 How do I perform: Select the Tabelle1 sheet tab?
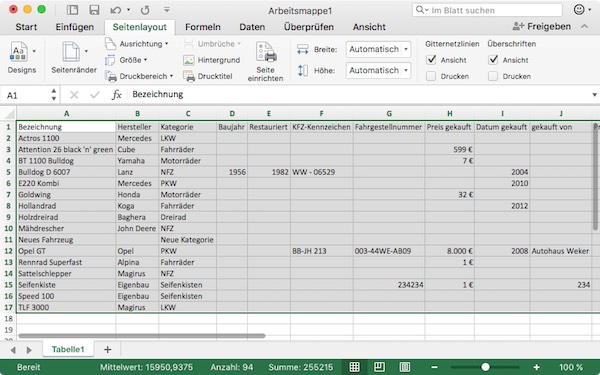click(68, 349)
